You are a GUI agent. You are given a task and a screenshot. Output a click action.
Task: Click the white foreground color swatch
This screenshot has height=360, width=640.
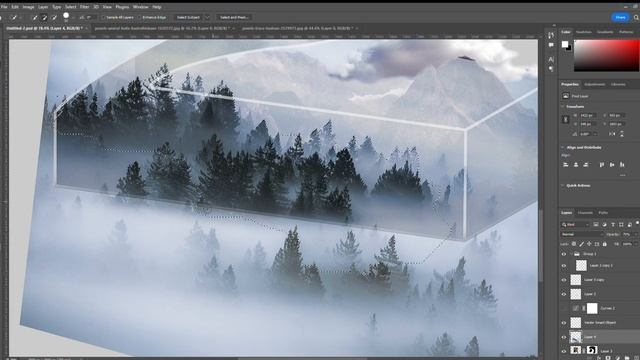564,44
